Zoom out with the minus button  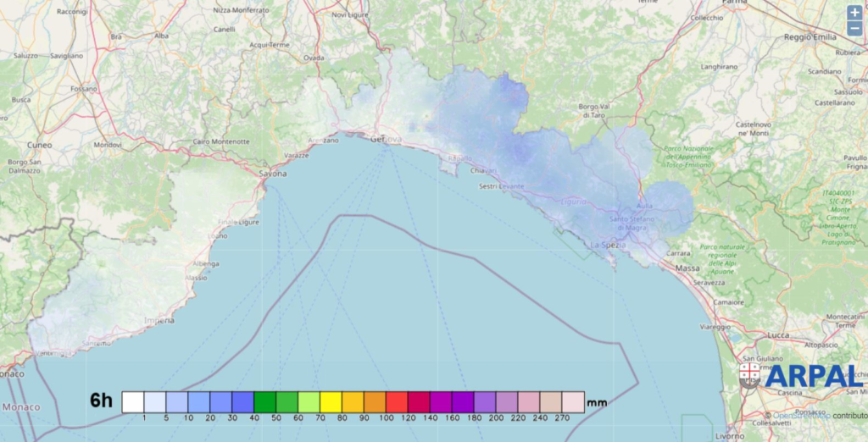(x=854, y=29)
